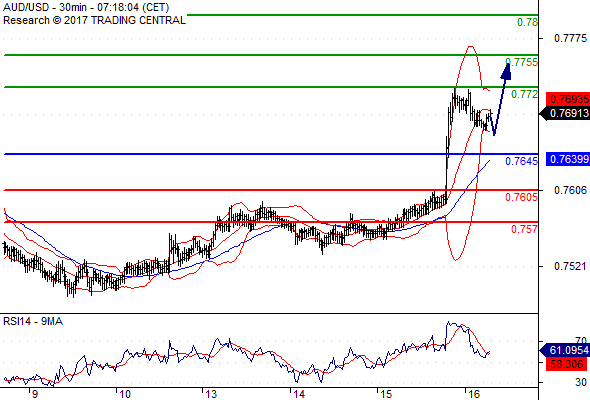Click the blue pivot tag 0.76399
Viewport: 590px width, 400px height.
click(x=568, y=159)
